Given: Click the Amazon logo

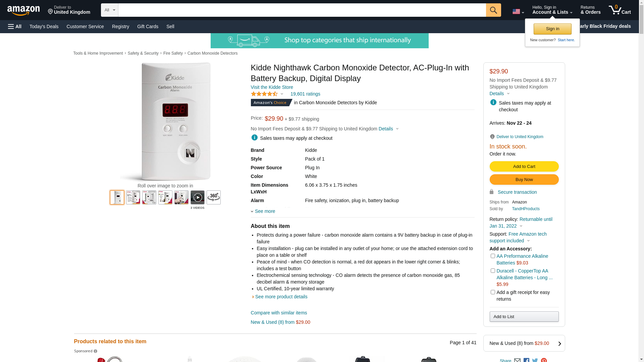Looking at the screenshot, I should pyautogui.click(x=23, y=11).
